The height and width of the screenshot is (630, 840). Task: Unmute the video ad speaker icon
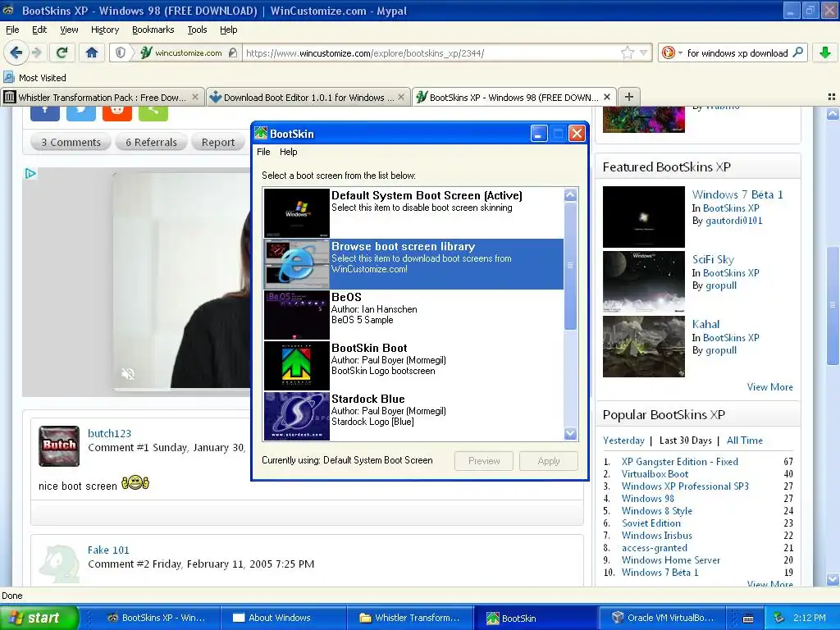(127, 374)
